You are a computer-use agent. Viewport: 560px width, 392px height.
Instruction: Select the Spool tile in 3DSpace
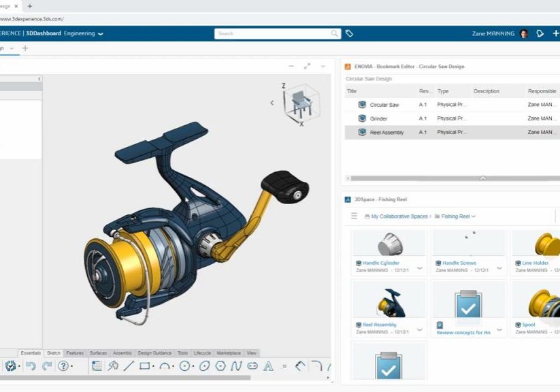click(x=537, y=306)
